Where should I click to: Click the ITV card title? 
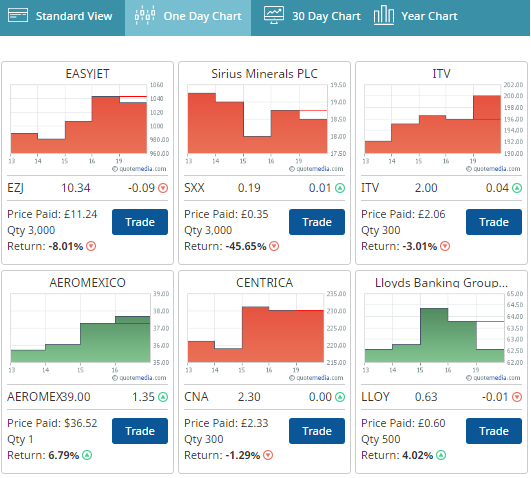tap(441, 74)
